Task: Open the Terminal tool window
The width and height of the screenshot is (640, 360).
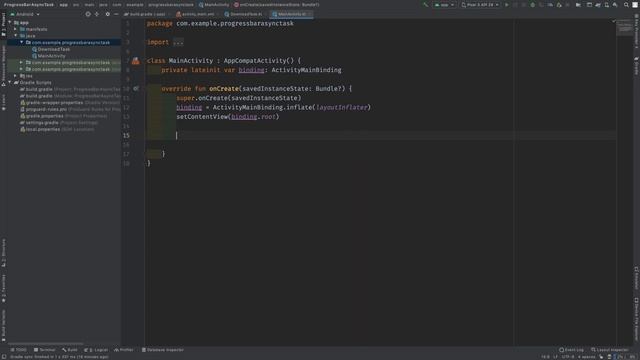Action: pos(44,350)
